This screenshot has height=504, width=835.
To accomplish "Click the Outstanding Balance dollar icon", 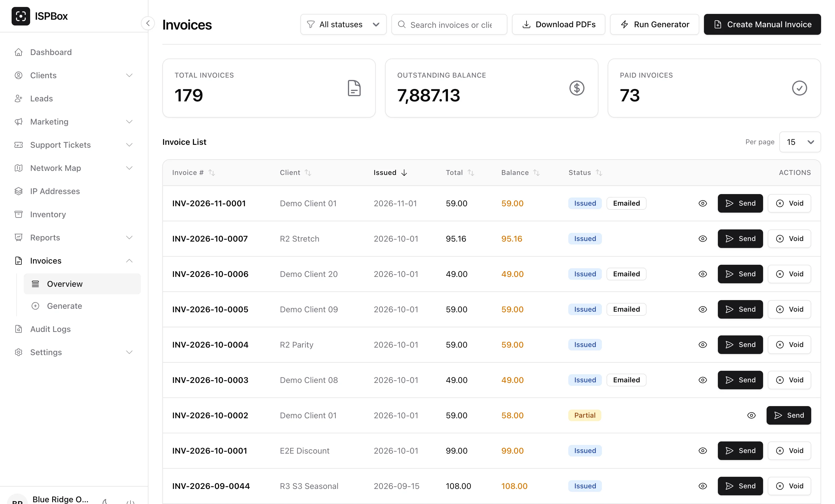I will [x=576, y=88].
